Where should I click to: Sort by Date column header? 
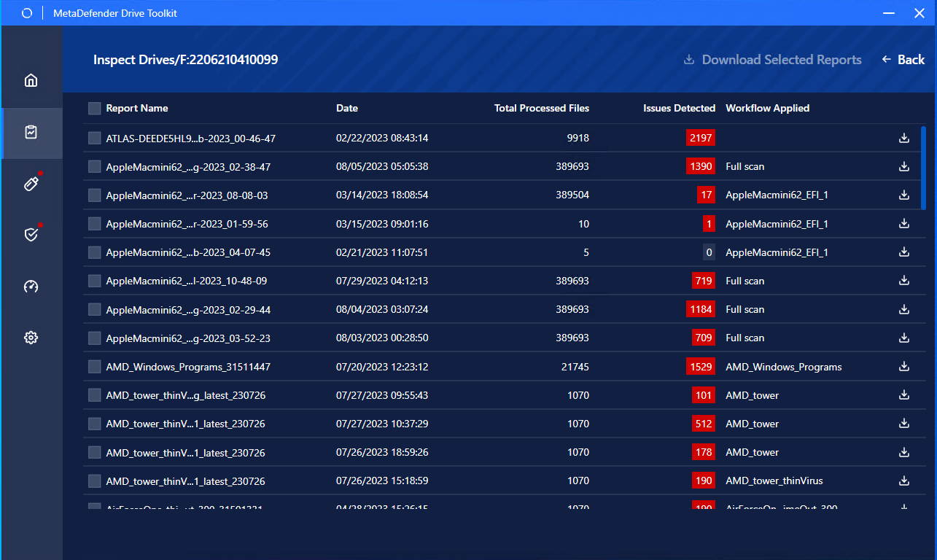pyautogui.click(x=347, y=108)
